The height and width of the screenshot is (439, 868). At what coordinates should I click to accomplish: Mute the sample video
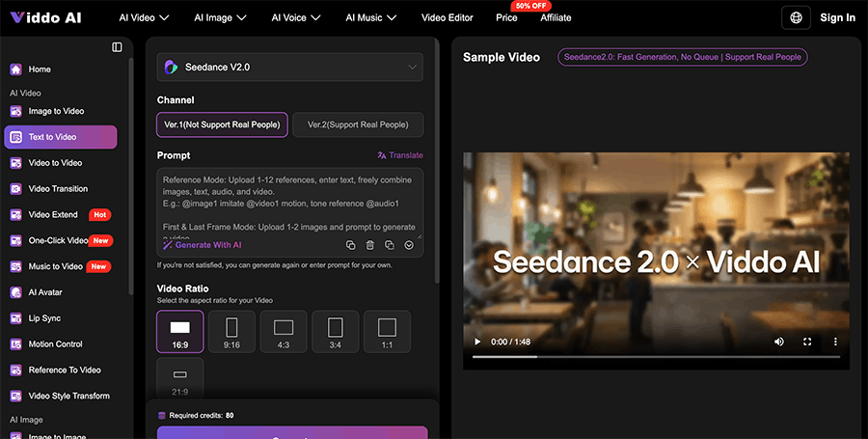[x=779, y=342]
